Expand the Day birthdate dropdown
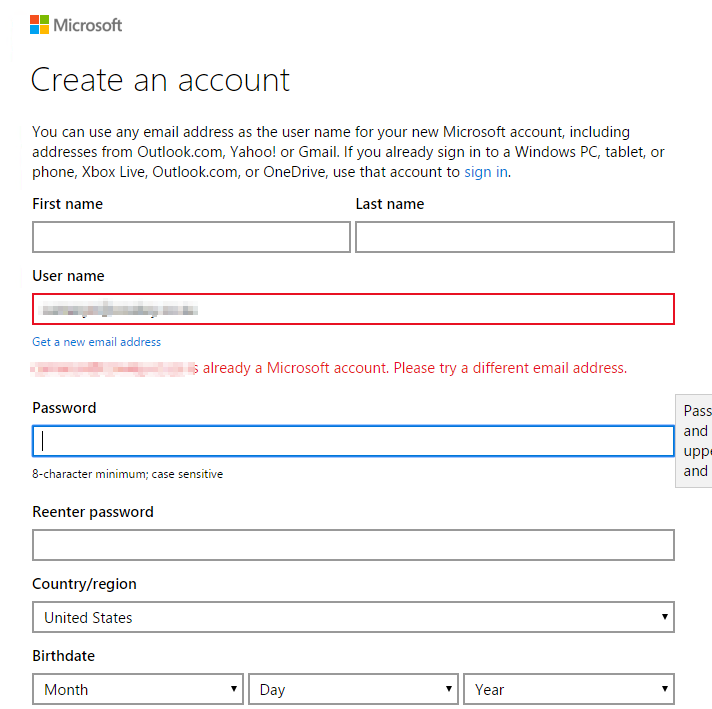 click(x=353, y=689)
